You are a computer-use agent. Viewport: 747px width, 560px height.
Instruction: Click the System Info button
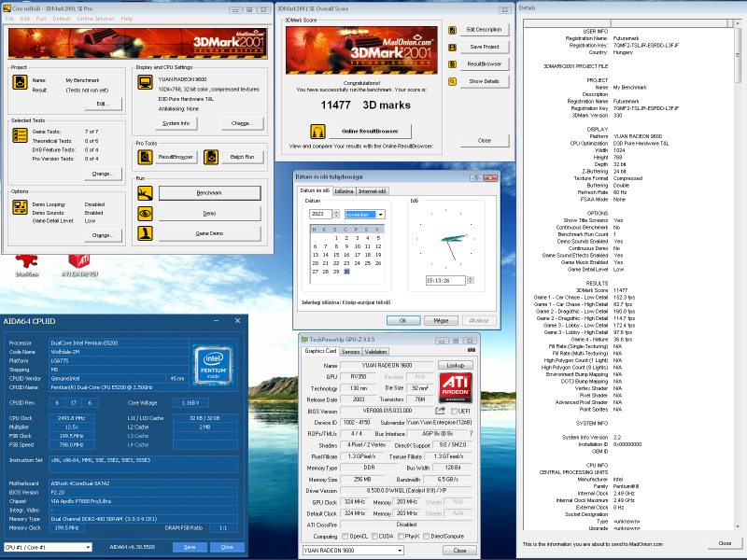176,123
